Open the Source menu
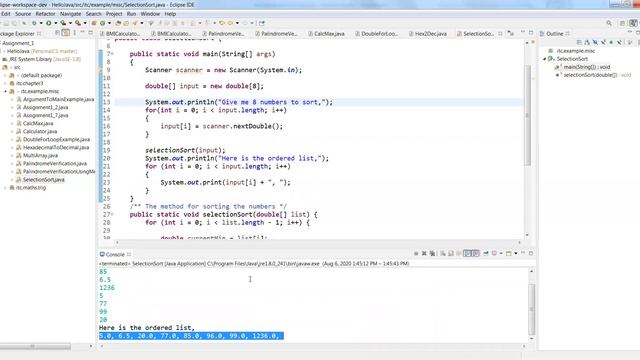This screenshot has width=640, height=360. click(23, 14)
